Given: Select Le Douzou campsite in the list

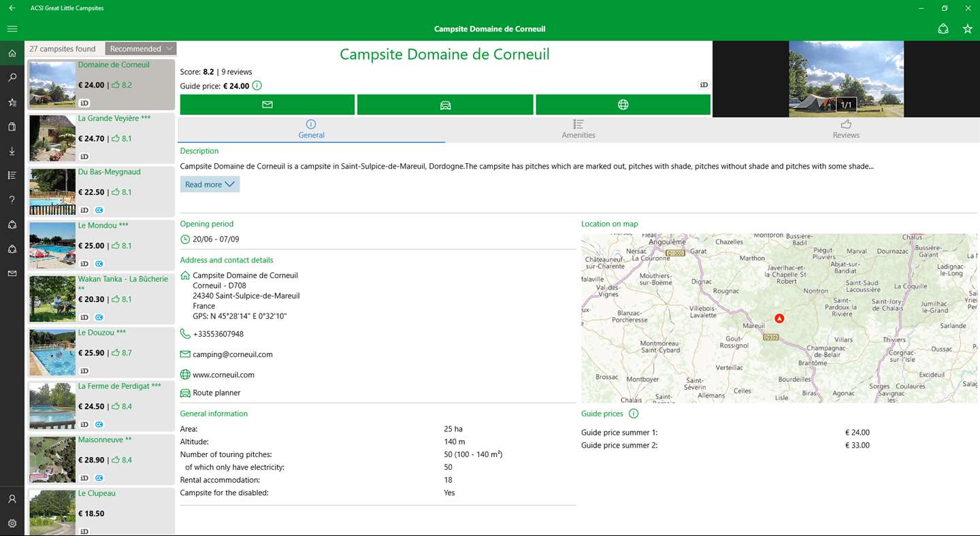Looking at the screenshot, I should point(101,352).
